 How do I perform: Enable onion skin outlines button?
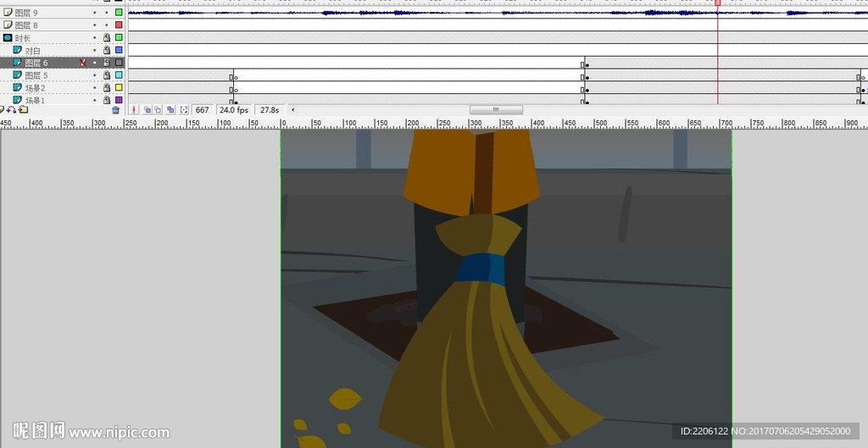158,110
